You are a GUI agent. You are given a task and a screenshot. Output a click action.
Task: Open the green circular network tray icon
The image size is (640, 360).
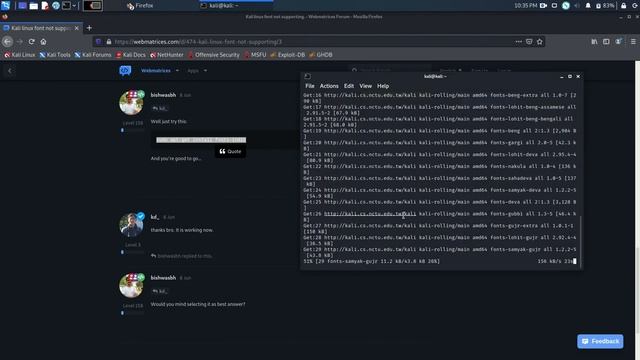tap(566, 6)
